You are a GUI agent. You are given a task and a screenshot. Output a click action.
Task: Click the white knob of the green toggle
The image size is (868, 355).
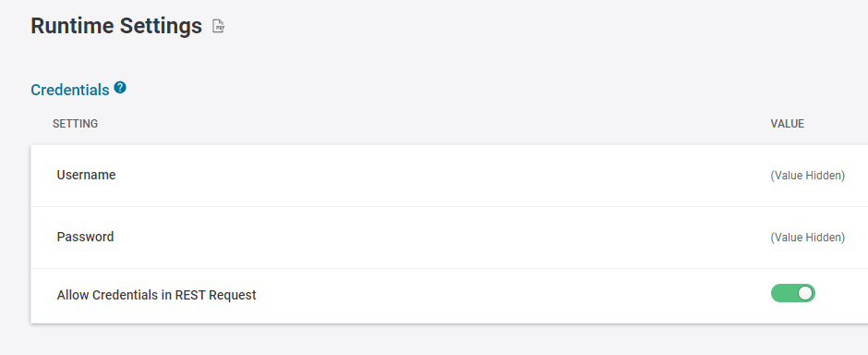click(805, 293)
